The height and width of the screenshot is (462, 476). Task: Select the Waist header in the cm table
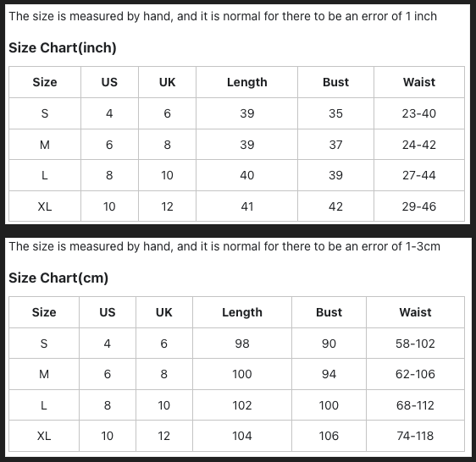[415, 312]
